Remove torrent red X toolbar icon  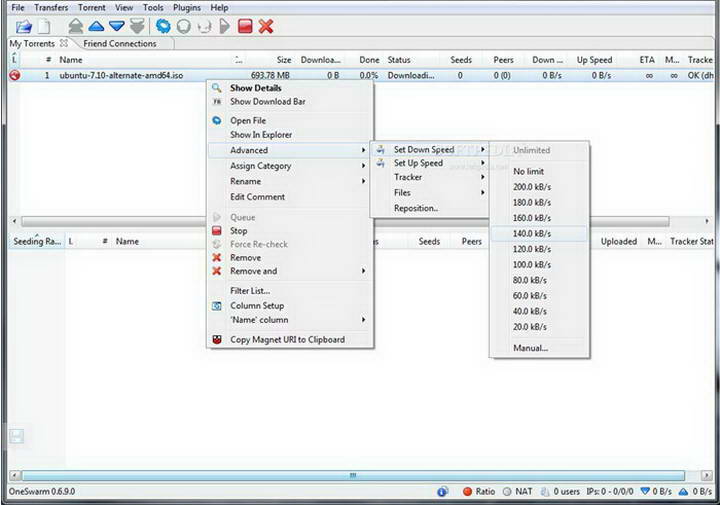point(266,26)
